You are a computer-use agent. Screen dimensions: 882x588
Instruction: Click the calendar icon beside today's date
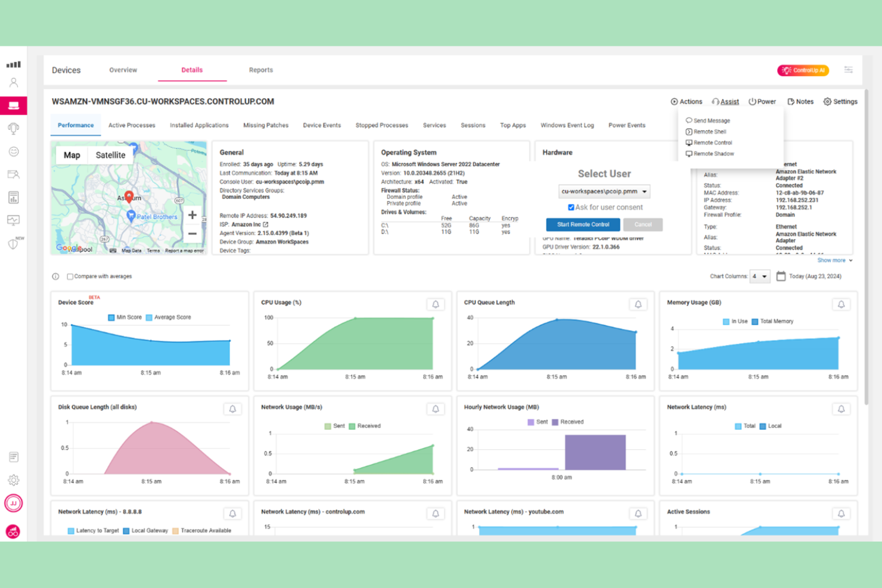tap(781, 276)
